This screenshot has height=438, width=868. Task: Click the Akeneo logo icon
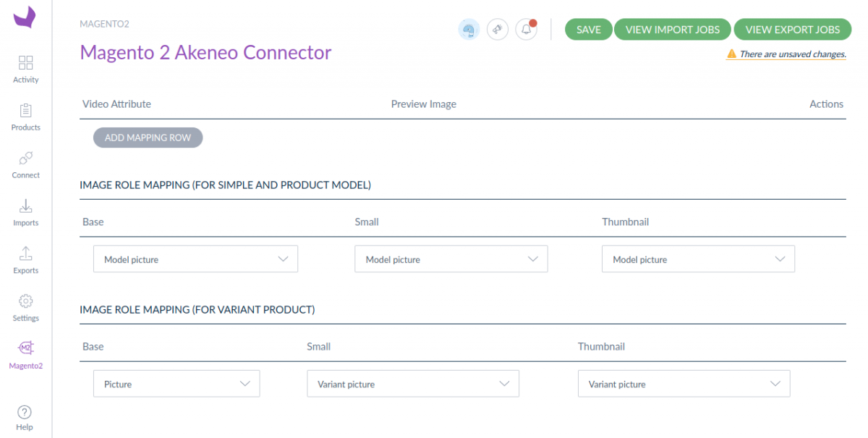coord(25,17)
